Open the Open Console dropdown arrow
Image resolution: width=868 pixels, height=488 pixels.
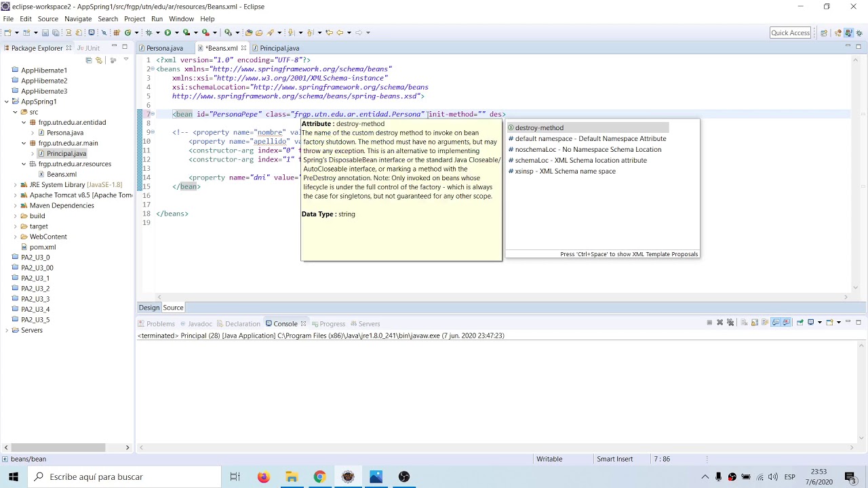click(x=839, y=323)
